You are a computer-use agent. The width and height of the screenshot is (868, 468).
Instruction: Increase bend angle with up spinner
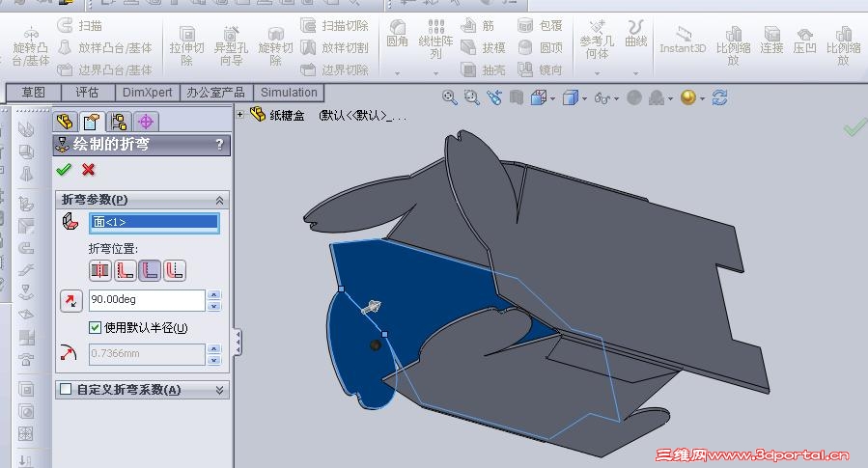[x=213, y=295]
